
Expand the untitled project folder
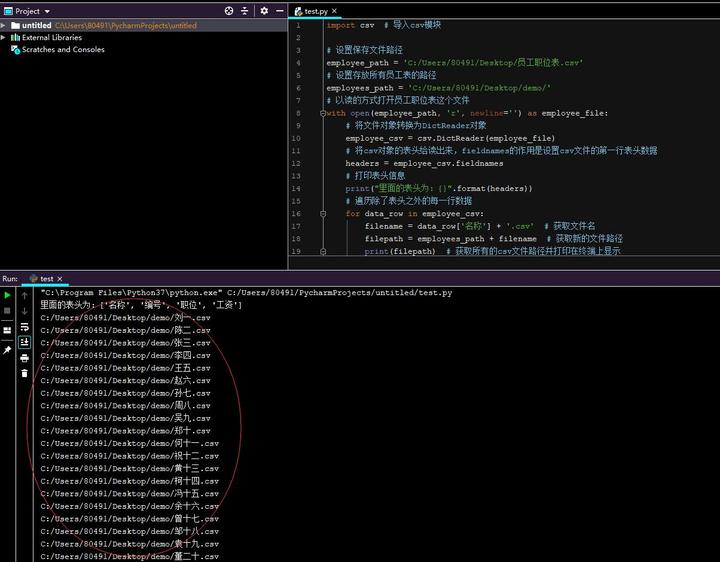tap(5, 24)
